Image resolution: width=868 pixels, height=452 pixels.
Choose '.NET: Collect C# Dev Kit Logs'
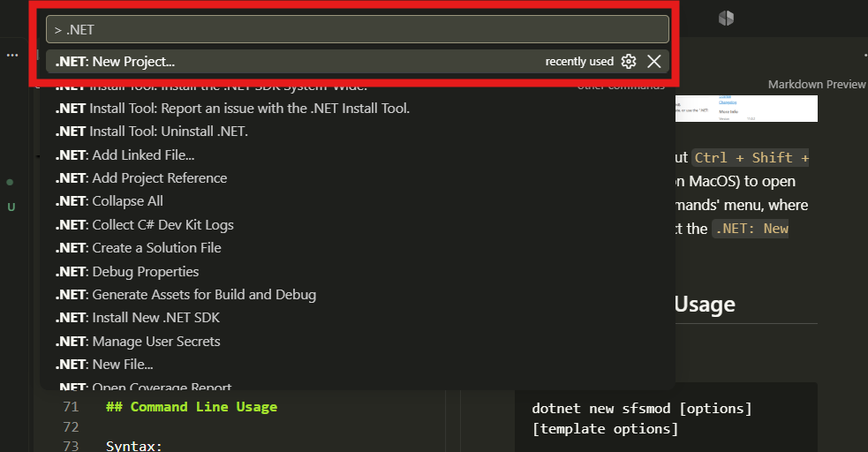pyautogui.click(x=357, y=224)
